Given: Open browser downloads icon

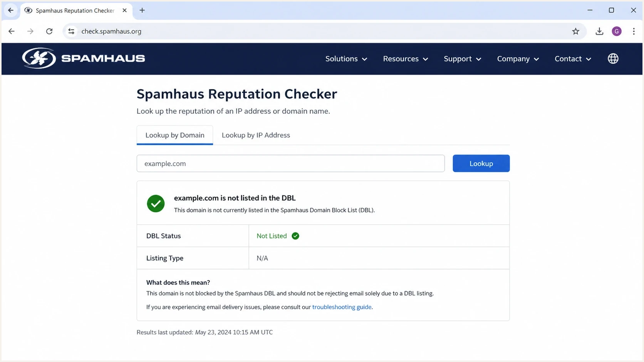Looking at the screenshot, I should tap(599, 31).
